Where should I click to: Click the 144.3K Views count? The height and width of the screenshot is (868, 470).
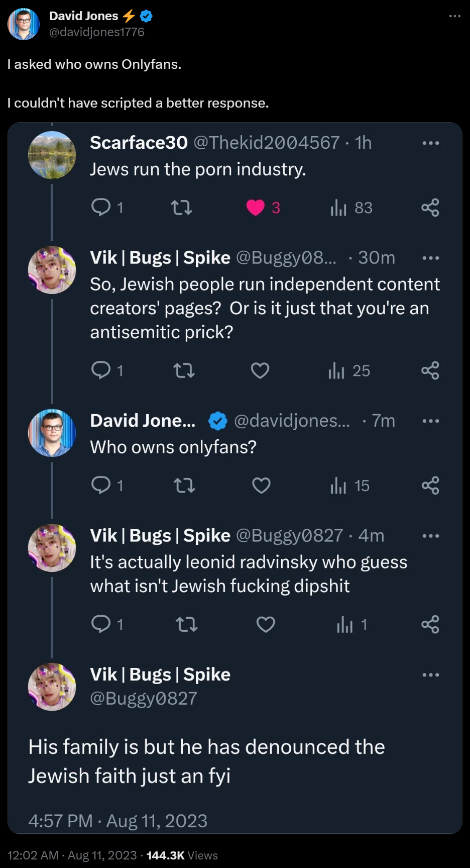coord(182,855)
